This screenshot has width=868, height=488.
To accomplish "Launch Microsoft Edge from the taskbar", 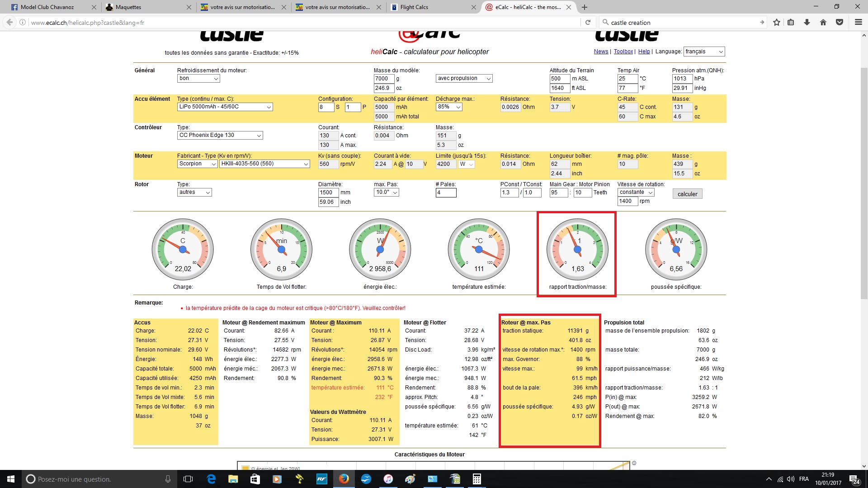I will click(x=211, y=479).
